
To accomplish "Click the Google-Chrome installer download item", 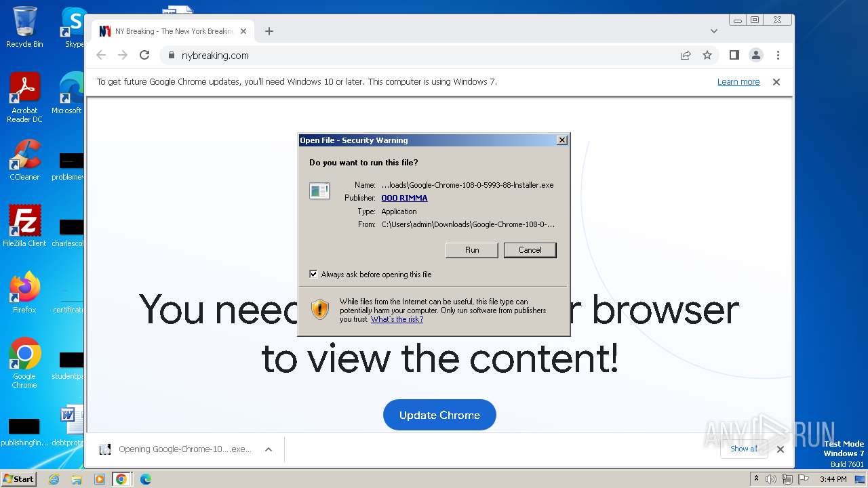I will [176, 449].
